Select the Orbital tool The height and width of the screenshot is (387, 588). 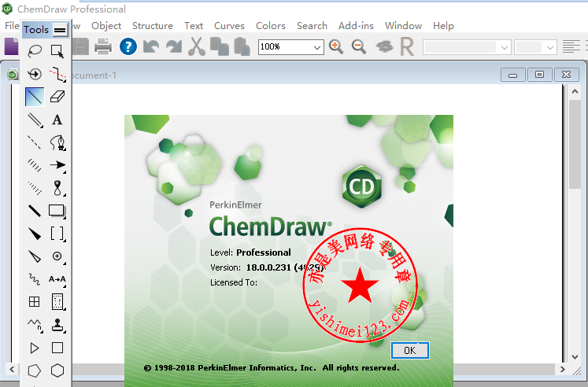click(57, 188)
